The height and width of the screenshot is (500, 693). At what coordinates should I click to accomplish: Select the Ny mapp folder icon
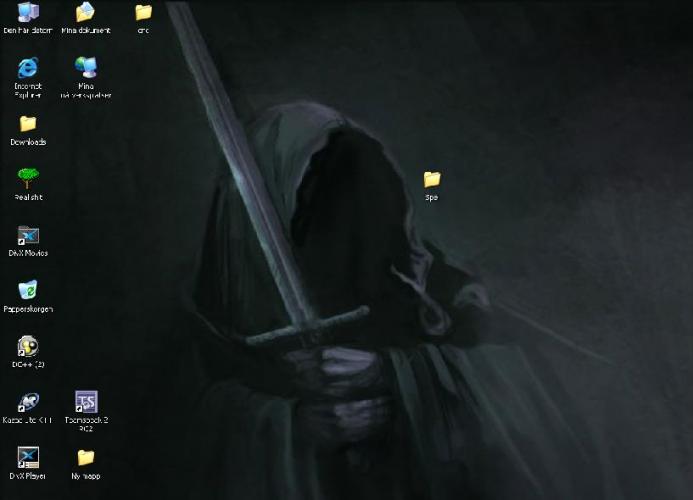click(86, 458)
